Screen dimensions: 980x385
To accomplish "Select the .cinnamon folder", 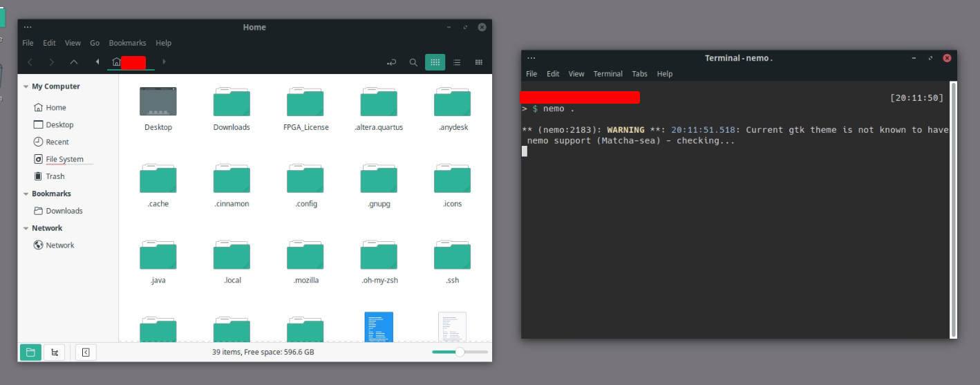I will pyautogui.click(x=232, y=178).
